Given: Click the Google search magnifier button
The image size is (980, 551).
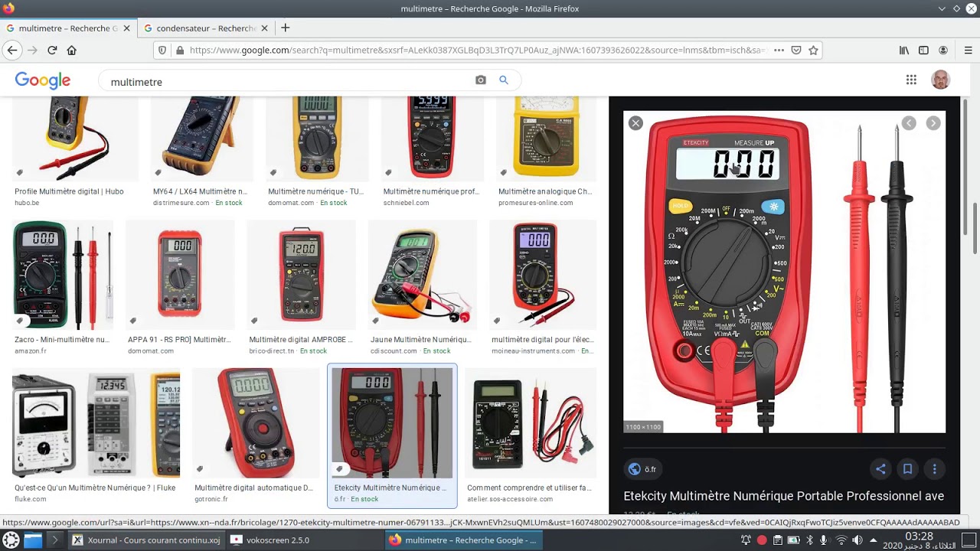Looking at the screenshot, I should [504, 80].
